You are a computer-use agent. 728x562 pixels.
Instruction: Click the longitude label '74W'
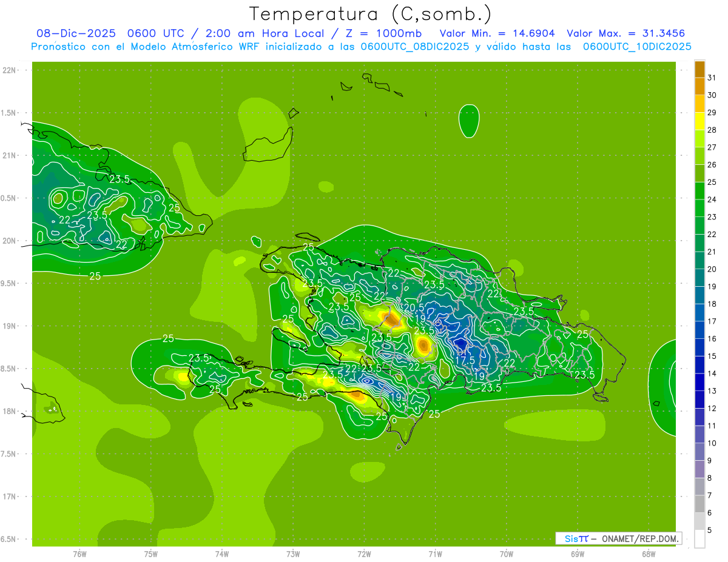222,554
